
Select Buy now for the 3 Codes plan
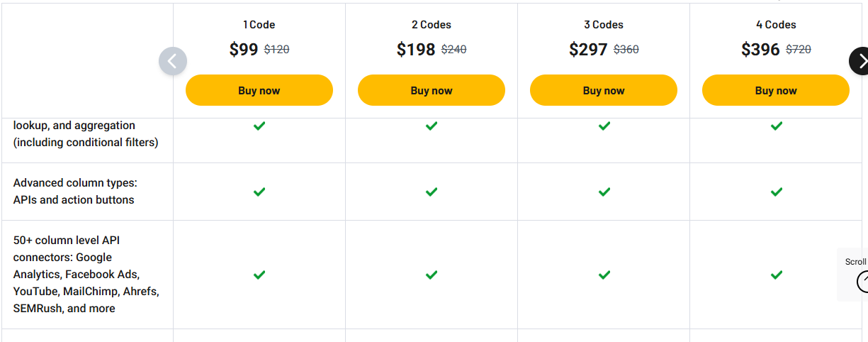(604, 90)
